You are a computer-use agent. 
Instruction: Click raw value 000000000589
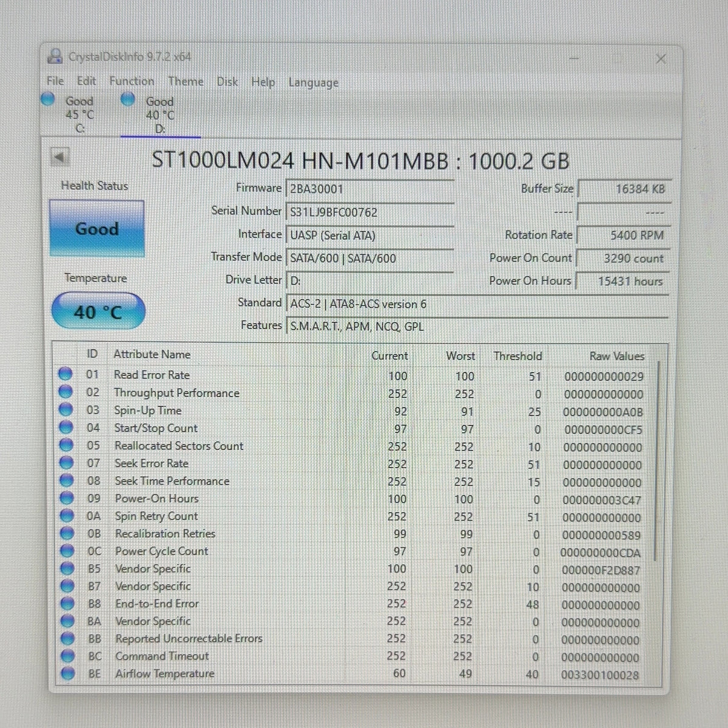[x=601, y=535]
